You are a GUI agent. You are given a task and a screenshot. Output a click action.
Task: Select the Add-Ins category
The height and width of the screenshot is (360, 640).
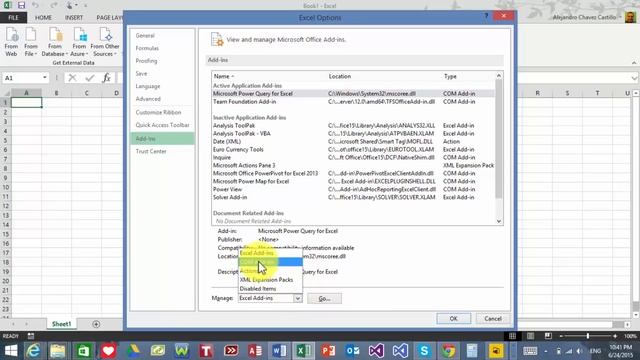pyautogui.click(x=162, y=139)
